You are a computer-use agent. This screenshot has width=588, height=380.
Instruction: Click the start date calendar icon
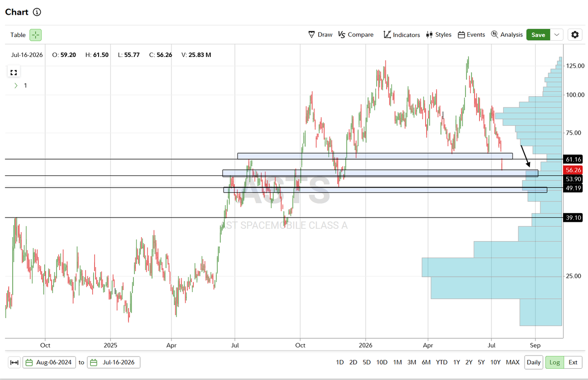tap(29, 362)
